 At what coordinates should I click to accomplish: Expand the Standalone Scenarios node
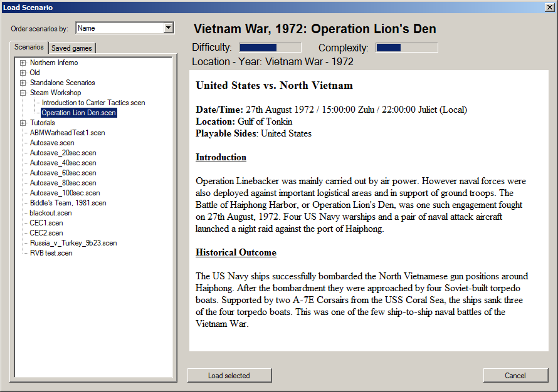tap(23, 83)
